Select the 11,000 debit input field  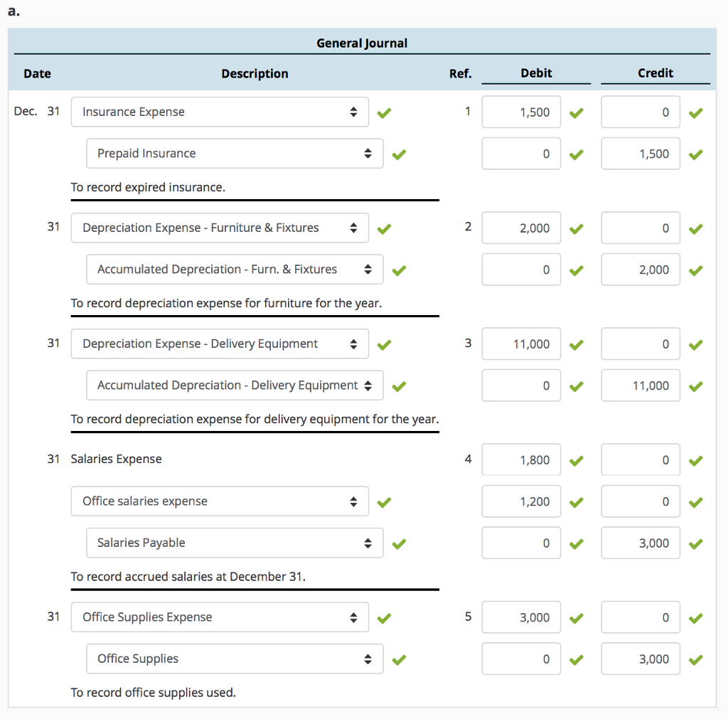point(520,343)
